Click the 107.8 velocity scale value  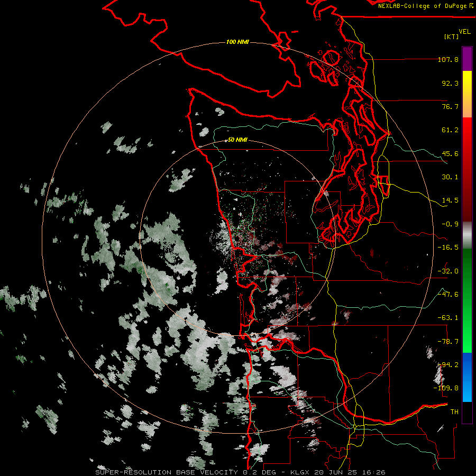point(448,59)
